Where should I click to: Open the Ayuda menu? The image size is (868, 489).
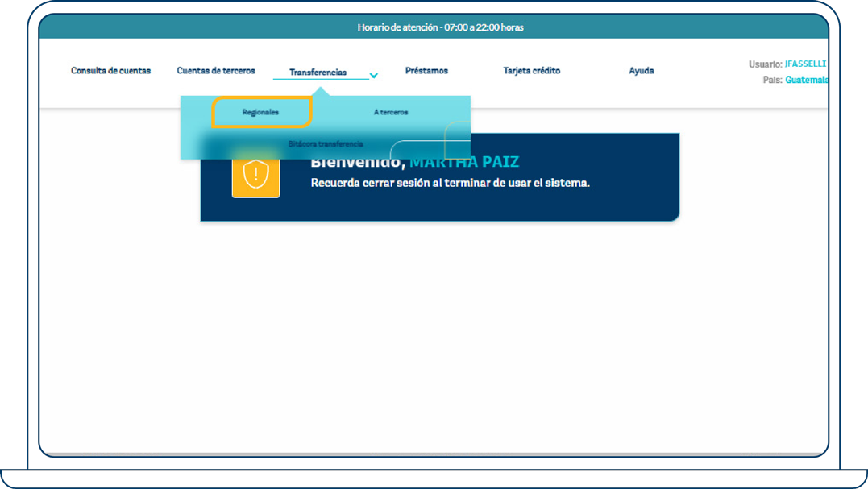tap(641, 70)
